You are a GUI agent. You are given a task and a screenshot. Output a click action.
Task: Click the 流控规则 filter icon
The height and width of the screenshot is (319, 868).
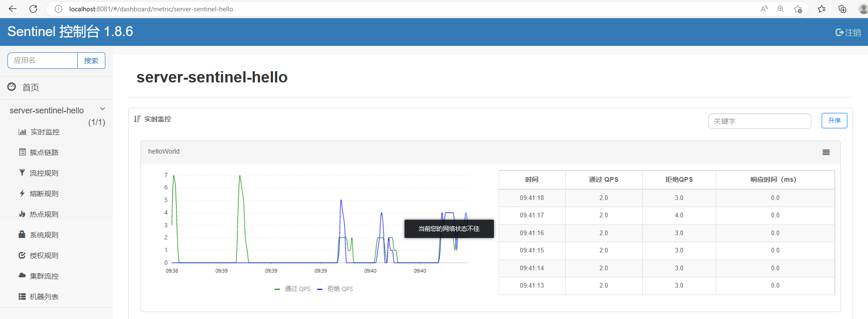(x=22, y=173)
